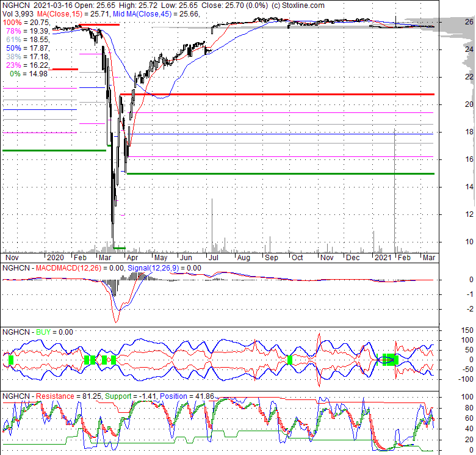The image size is (476, 455).
Task: Click the 'Sep' month label on time axis
Action: click(272, 258)
